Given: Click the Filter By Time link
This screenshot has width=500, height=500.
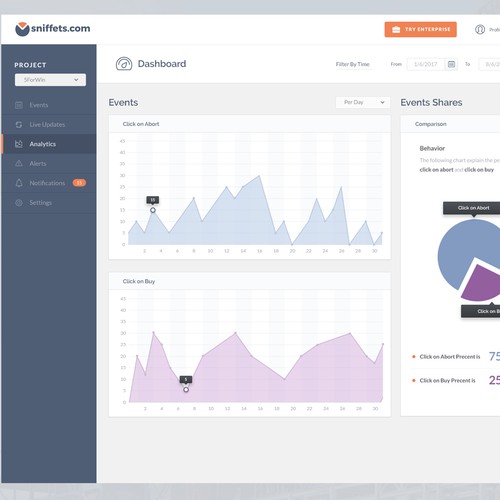Looking at the screenshot, I should tap(352, 64).
